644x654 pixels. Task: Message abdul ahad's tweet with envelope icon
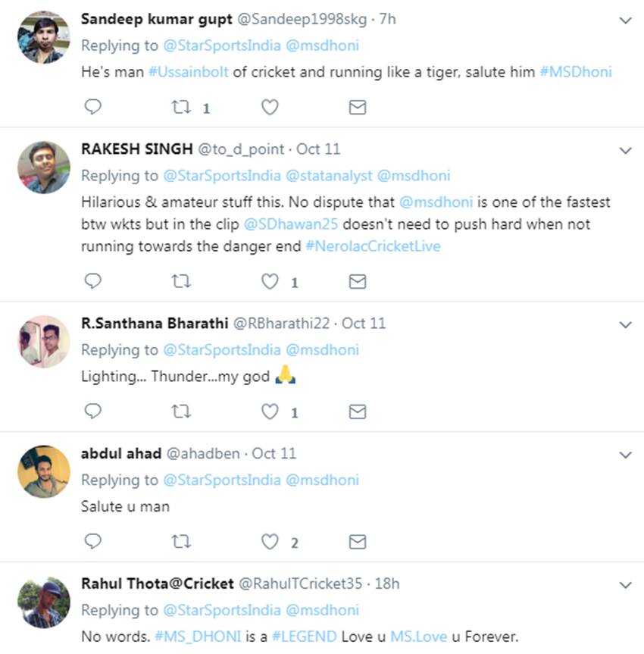pos(358,542)
